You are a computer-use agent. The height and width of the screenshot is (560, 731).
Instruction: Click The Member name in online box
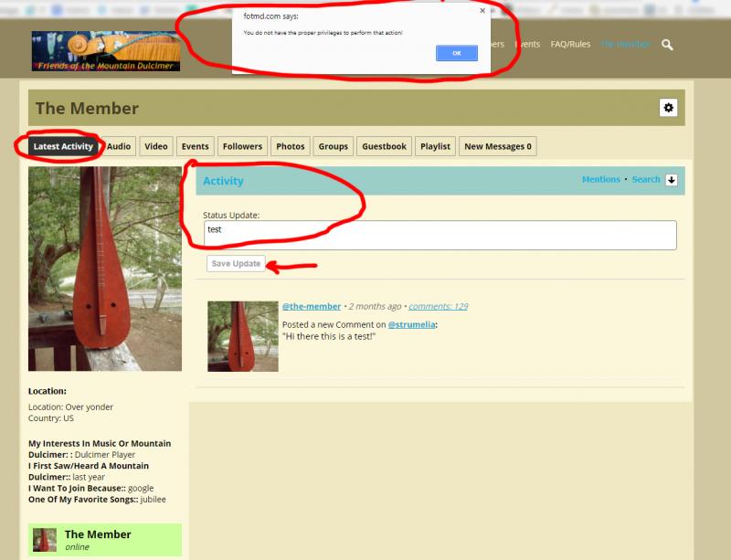pos(98,534)
